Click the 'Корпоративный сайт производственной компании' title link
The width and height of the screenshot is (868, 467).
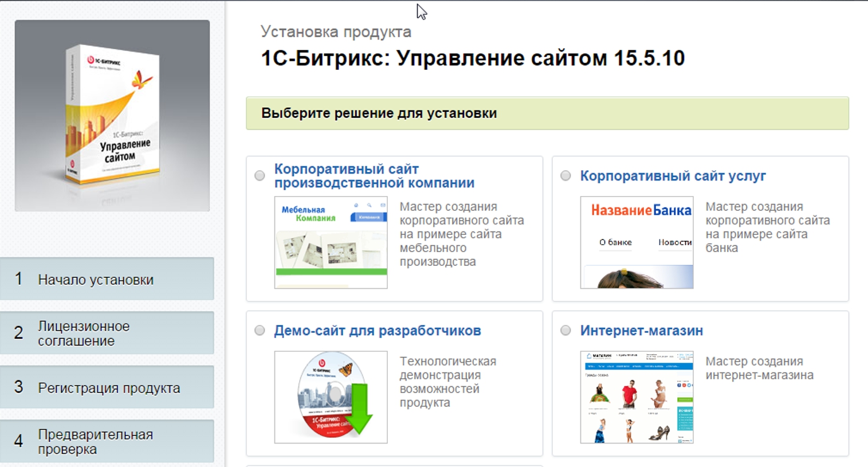[x=374, y=176]
